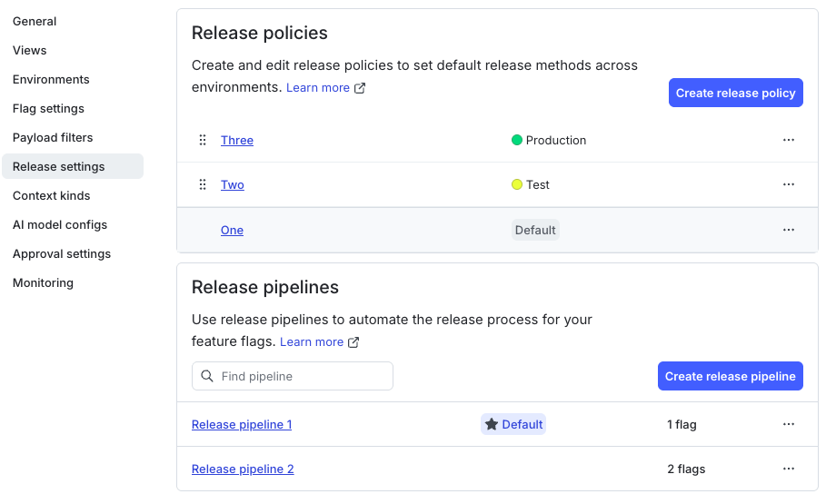This screenshot has height=504, width=826.
Task: Open Approval settings in the sidebar
Action: [62, 253]
